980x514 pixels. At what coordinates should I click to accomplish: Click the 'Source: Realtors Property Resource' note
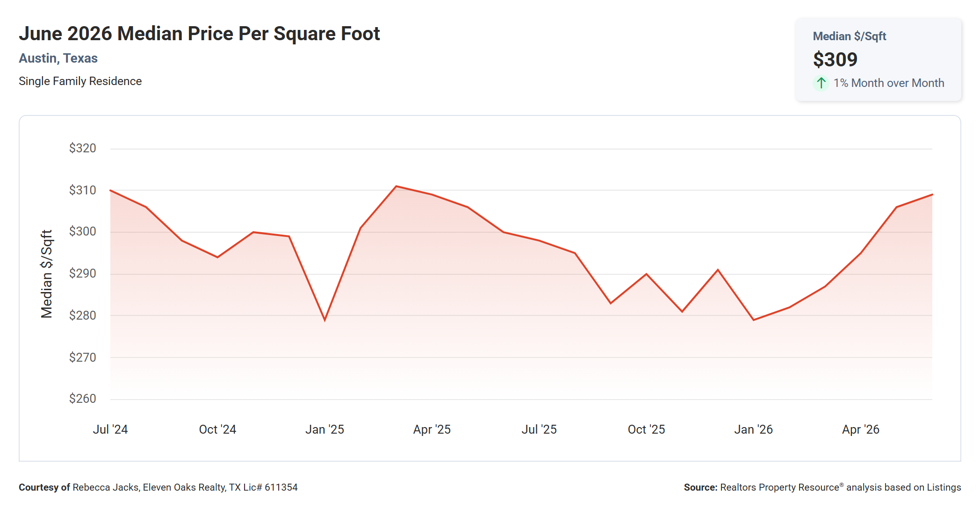click(x=822, y=487)
